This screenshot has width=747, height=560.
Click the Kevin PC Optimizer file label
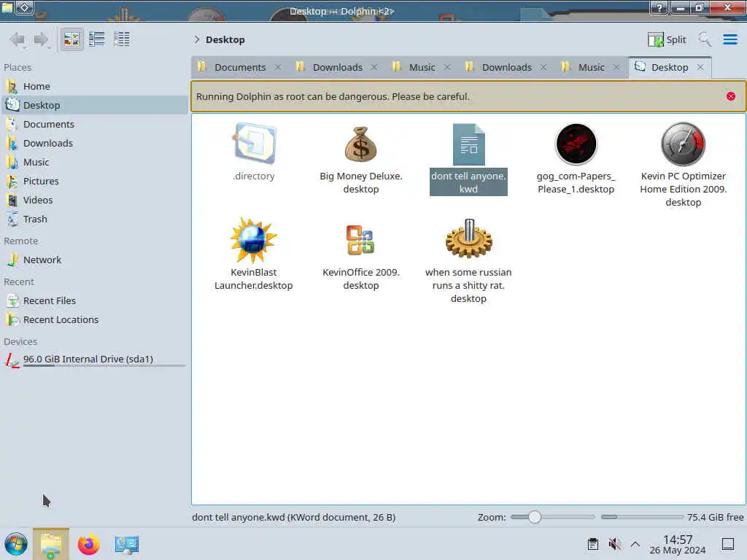coord(683,189)
